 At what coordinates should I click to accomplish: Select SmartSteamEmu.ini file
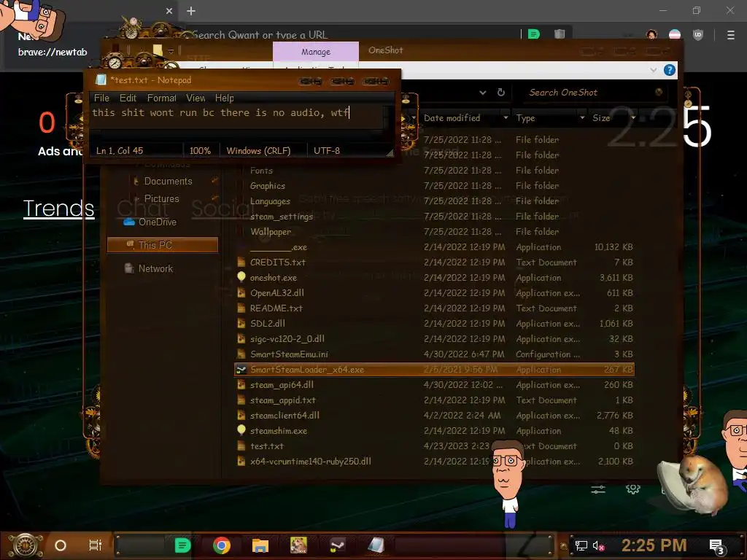(x=289, y=354)
